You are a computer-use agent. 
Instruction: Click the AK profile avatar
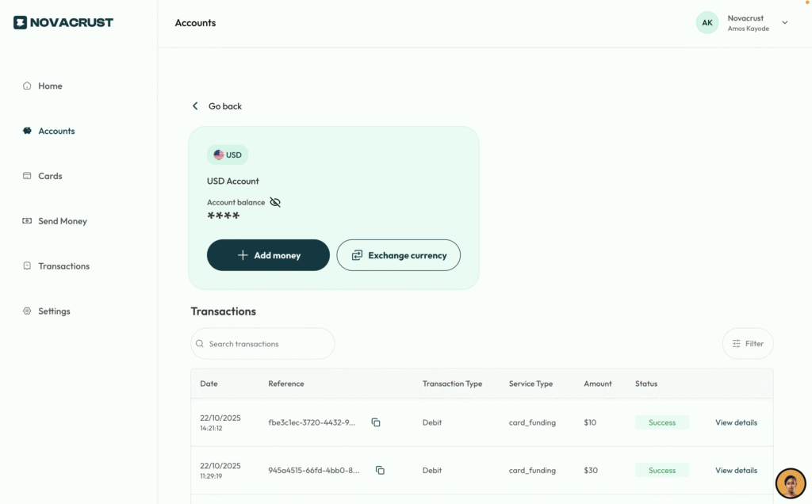(x=707, y=23)
